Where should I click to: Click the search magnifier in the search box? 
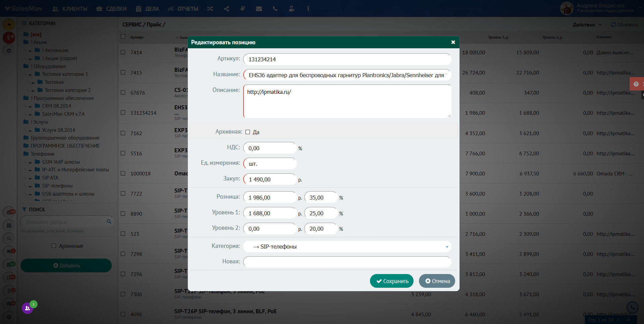coord(109,221)
